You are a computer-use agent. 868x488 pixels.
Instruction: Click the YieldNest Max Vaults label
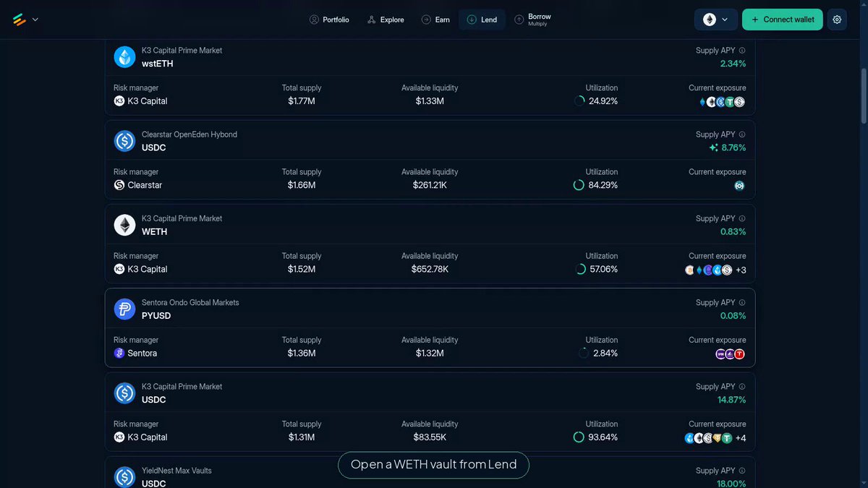176,471
